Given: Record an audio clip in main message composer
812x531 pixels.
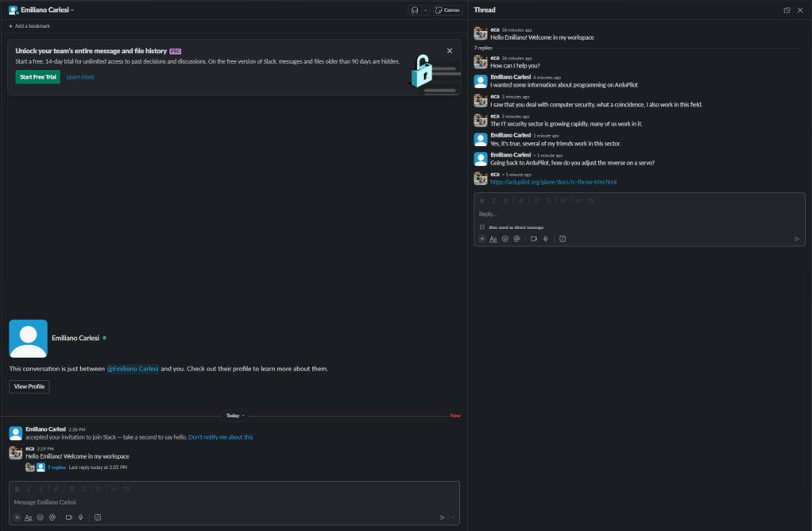Looking at the screenshot, I should click(x=81, y=517).
